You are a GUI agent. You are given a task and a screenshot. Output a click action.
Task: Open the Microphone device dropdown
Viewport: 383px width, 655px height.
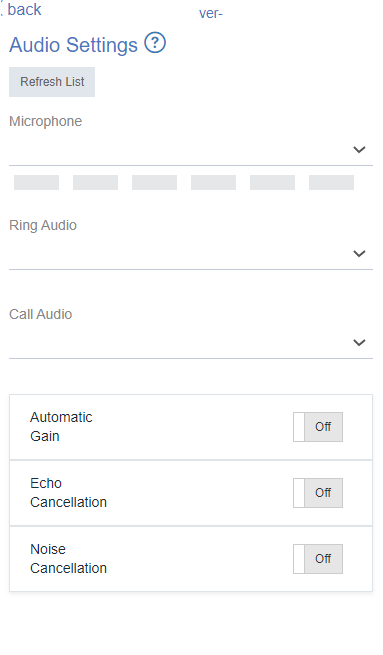(191, 150)
